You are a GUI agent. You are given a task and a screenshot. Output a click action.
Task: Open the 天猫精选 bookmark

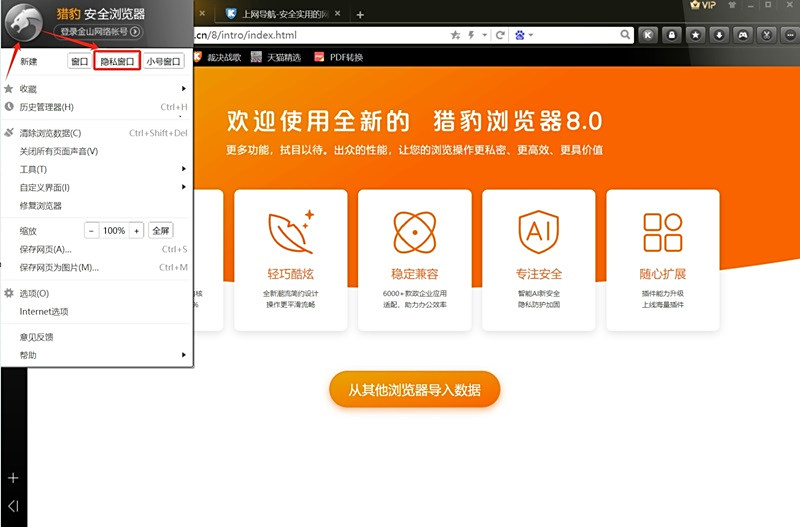click(276, 57)
